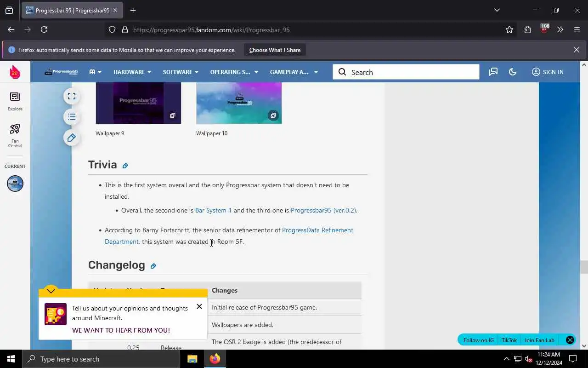The width and height of the screenshot is (588, 368).
Task: Edit the Trivia section
Action: click(125, 166)
